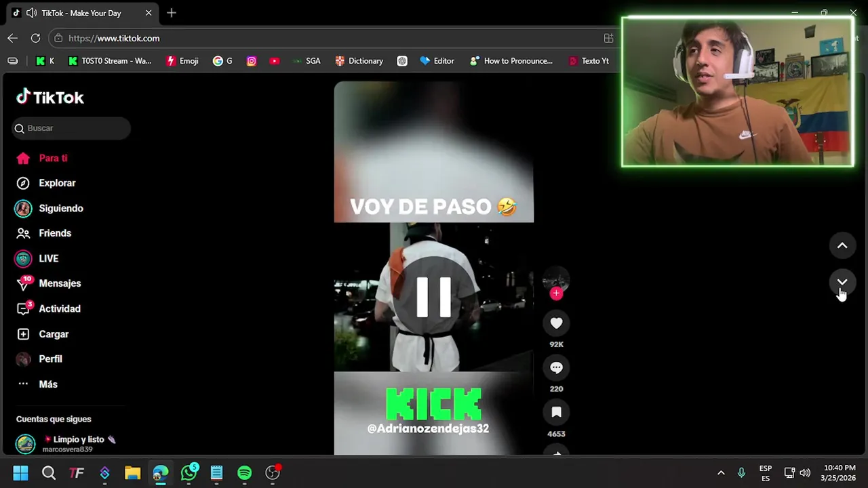Open OBS Studio from taskbar

273,473
